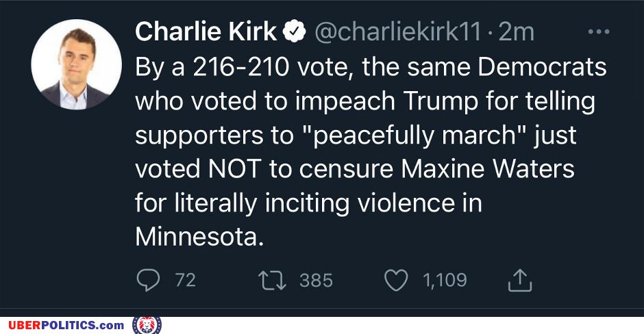
Task: Open Charlie Kirk's profile photo
Action: pos(77,64)
